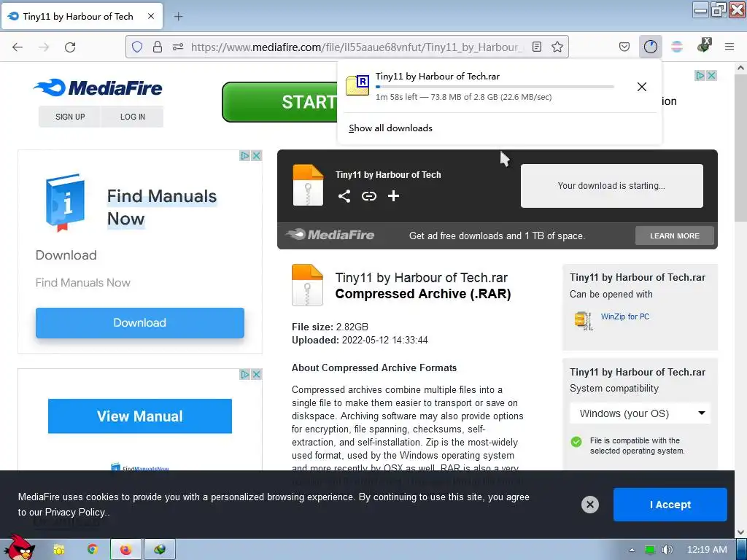Open the Firefox hamburger menu

click(x=729, y=47)
